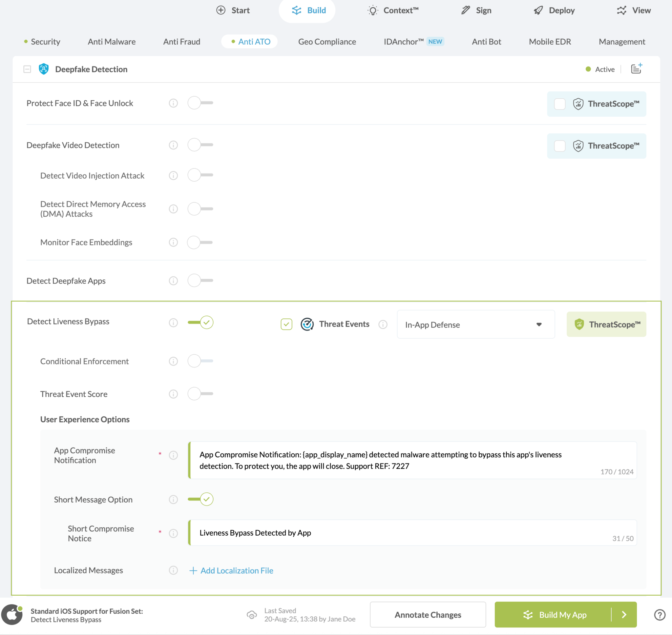Viewport: 672px width, 635px height.
Task: Open the In-App Defense dropdown
Action: click(x=475, y=325)
